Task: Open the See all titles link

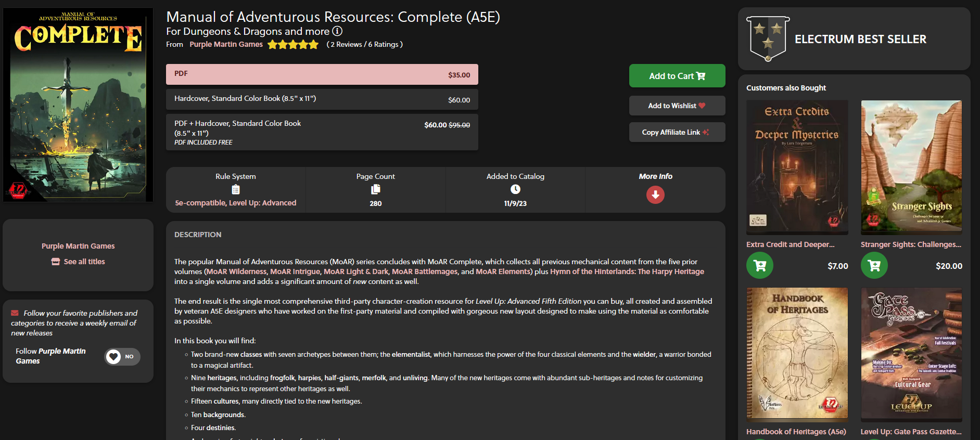Action: pyautogui.click(x=84, y=262)
